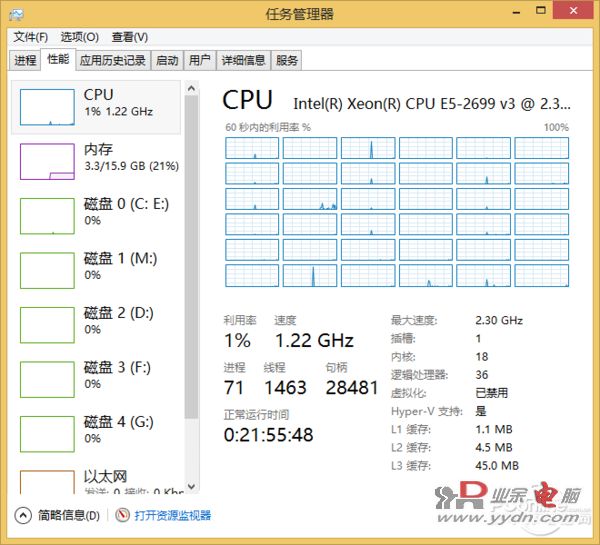Open the 详细信息 tab
This screenshot has height=545, width=600.
point(243,60)
